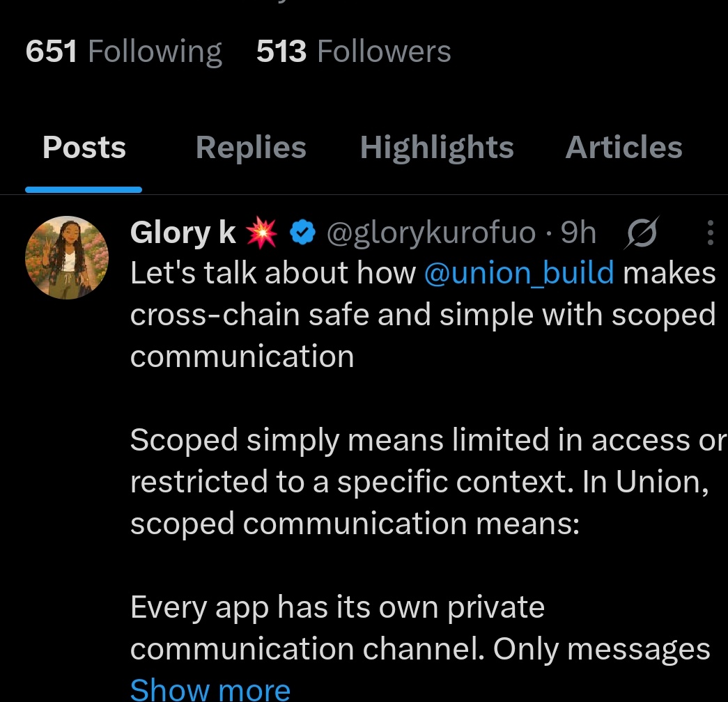The width and height of the screenshot is (728, 702).
Task: Open post via 'Every app has its own' paragraph
Action: click(x=419, y=628)
